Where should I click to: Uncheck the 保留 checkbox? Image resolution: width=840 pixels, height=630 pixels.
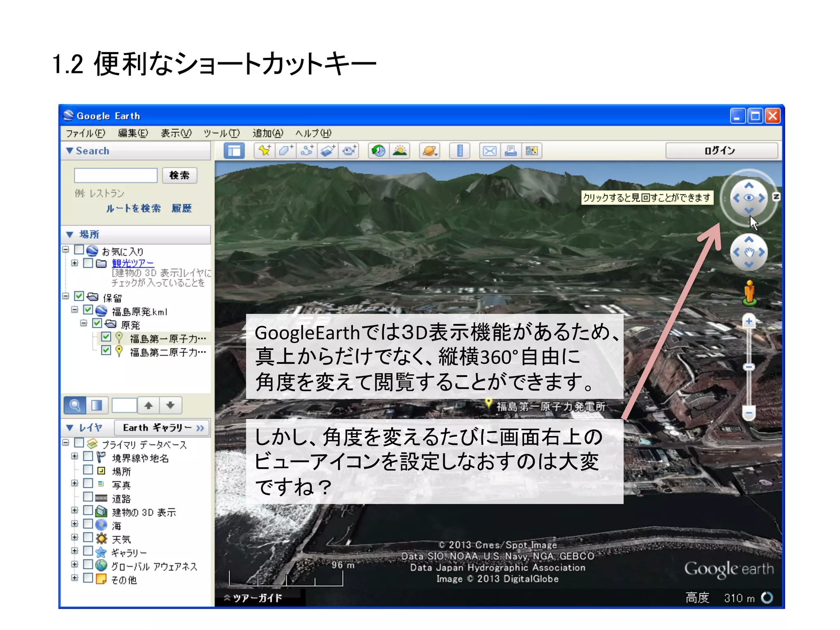point(79,296)
